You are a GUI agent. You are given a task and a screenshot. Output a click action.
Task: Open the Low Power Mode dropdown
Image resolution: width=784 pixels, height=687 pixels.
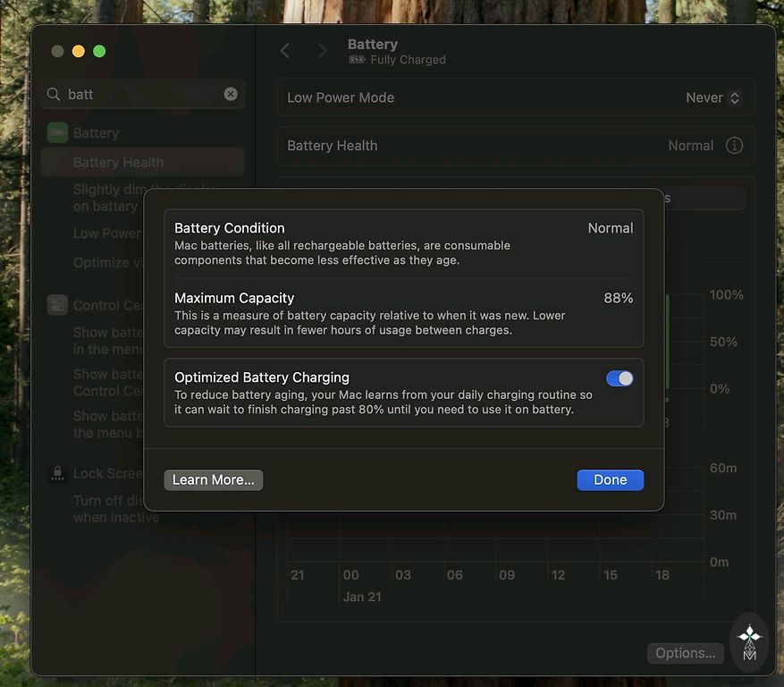(712, 98)
